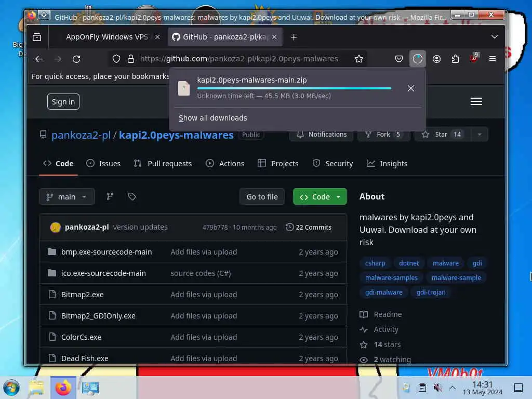532x399 pixels.
Task: Click the download progress bar
Action: pyautogui.click(x=294, y=88)
